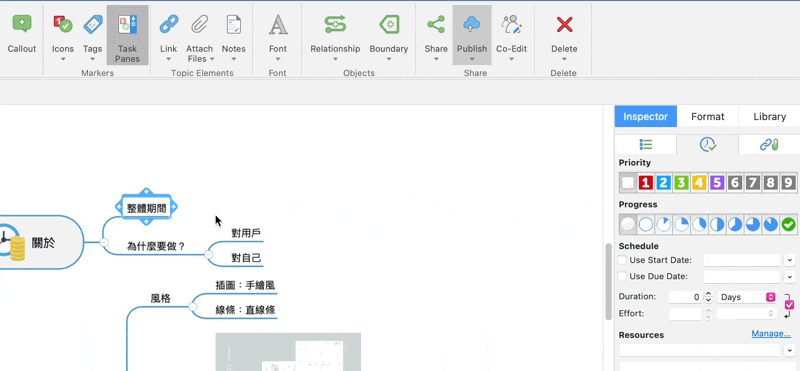This screenshot has width=800, height=371.
Task: Set progress to completed green checkmark
Action: pos(788,224)
